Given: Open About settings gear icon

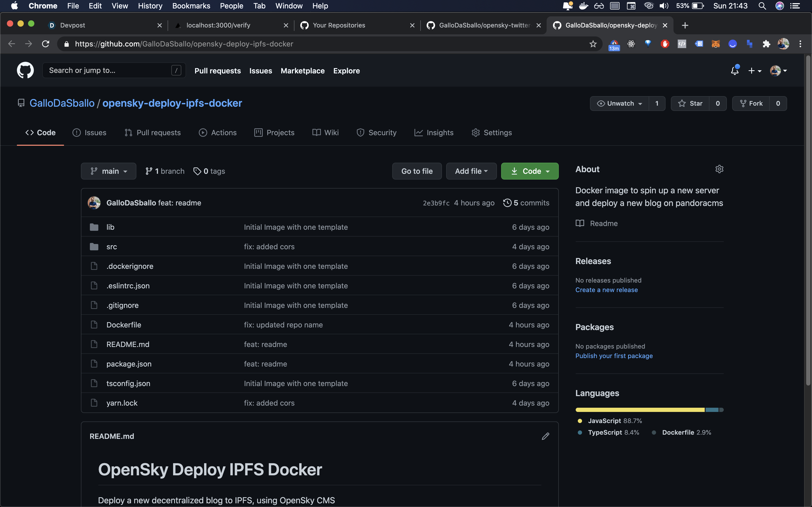Looking at the screenshot, I should 719,169.
